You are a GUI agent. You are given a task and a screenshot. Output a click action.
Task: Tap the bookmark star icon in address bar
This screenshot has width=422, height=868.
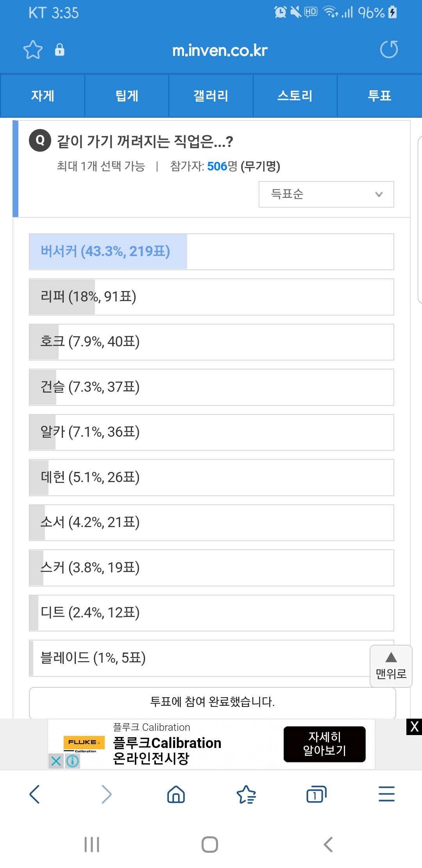(x=33, y=50)
